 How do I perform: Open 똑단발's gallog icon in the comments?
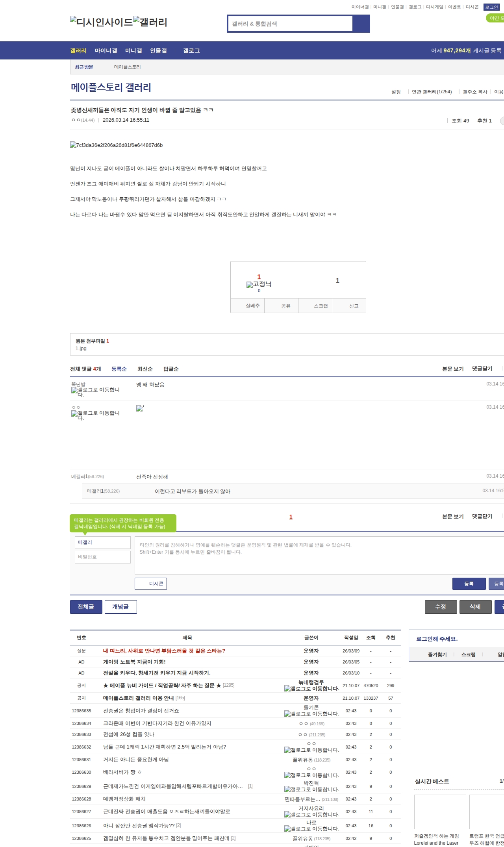[95, 392]
